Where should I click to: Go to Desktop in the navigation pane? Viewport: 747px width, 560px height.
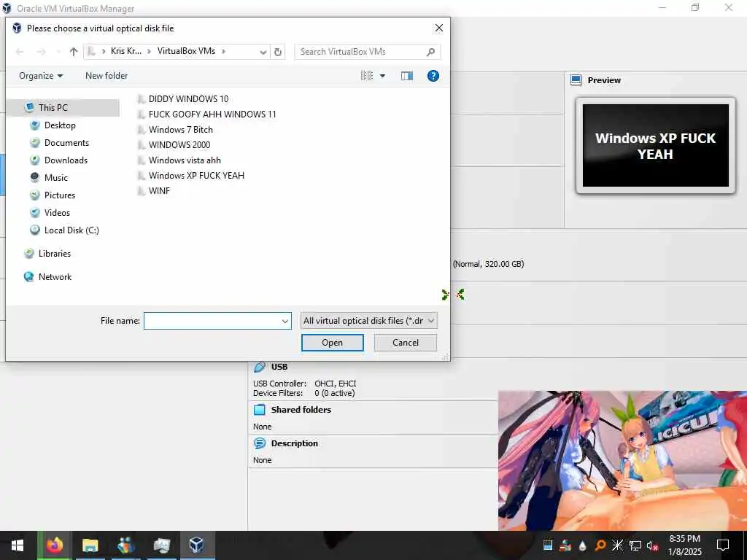click(60, 125)
